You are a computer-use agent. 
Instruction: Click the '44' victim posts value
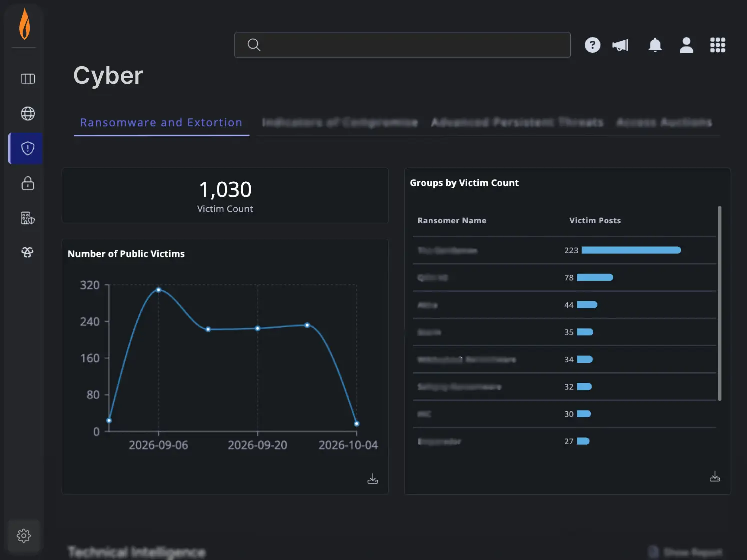coord(569,305)
